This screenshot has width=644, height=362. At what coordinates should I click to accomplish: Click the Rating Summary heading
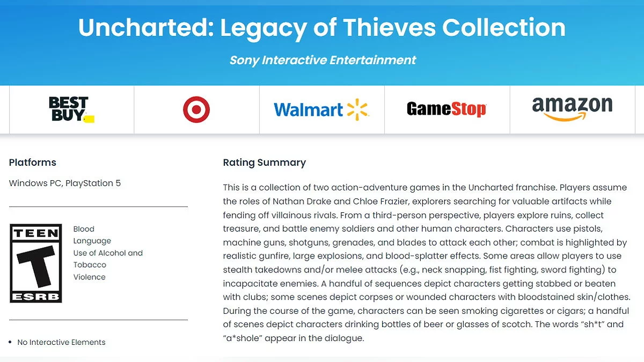pos(265,162)
